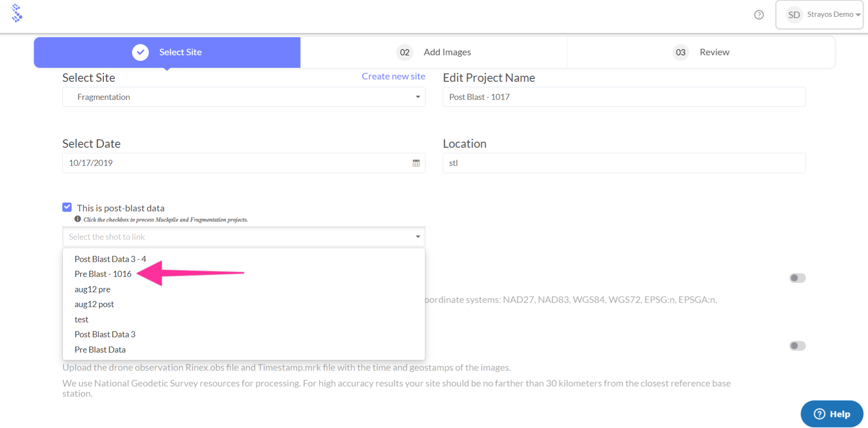Click the 03 step number badge
868x428 pixels.
tap(681, 53)
